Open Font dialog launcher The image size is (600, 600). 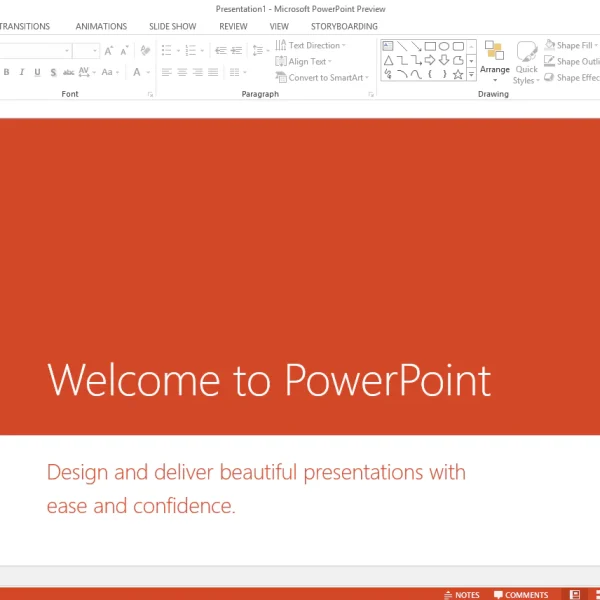tap(150, 94)
